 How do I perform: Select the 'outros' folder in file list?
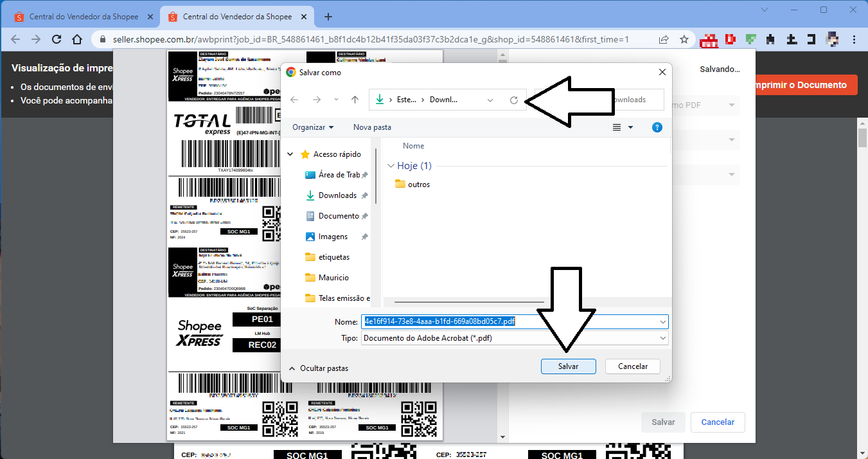click(x=412, y=184)
